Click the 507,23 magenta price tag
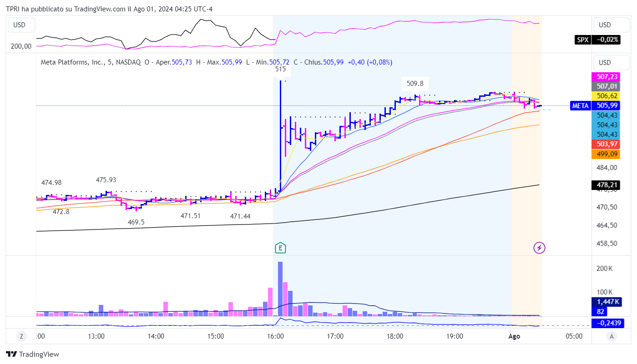This screenshot has width=637, height=364. (606, 77)
